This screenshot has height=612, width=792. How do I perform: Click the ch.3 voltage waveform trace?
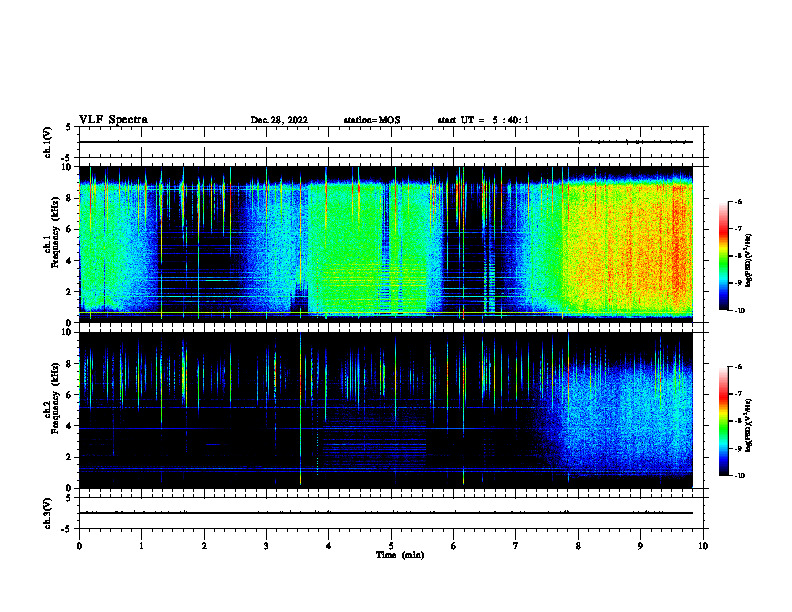point(386,513)
